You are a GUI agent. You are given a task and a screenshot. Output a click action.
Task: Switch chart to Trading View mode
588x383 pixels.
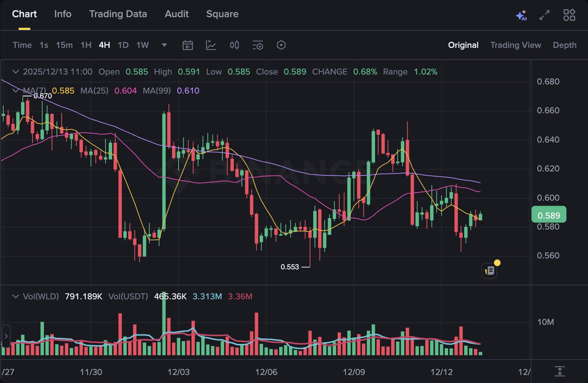[515, 45]
